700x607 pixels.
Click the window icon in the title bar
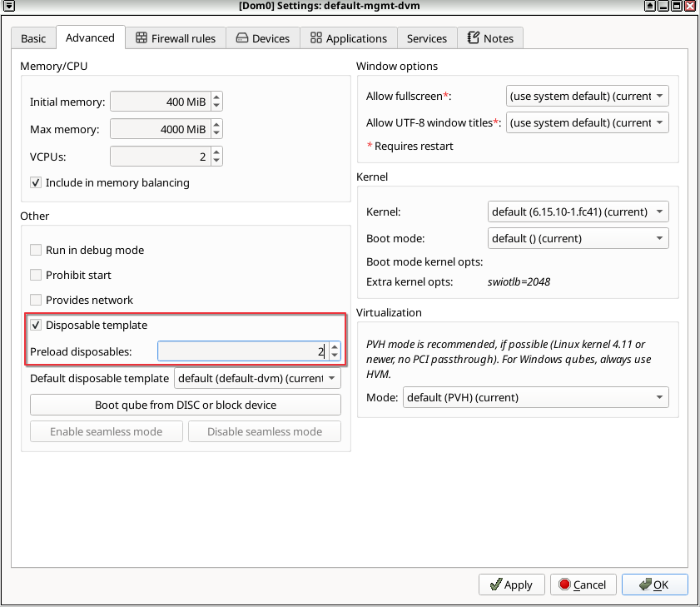tap(8, 5)
